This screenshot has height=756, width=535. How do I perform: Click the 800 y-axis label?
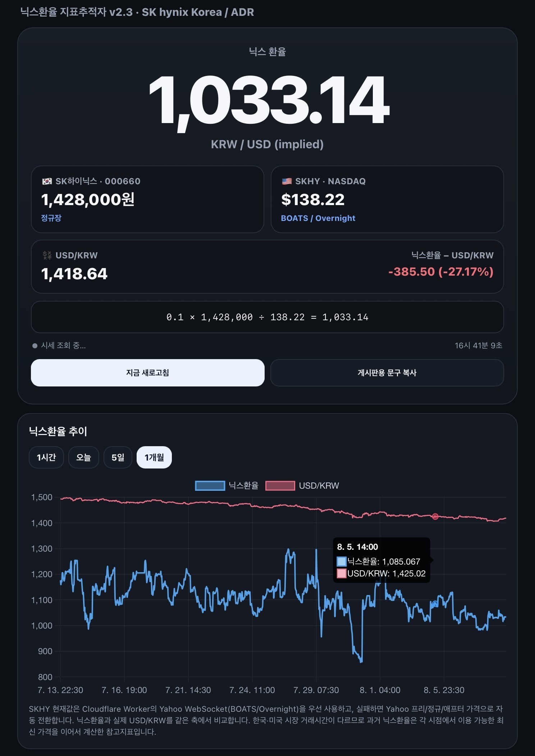coord(45,677)
